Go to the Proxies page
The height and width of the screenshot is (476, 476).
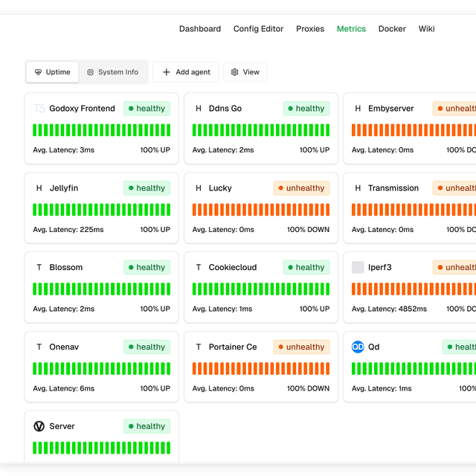310,29
